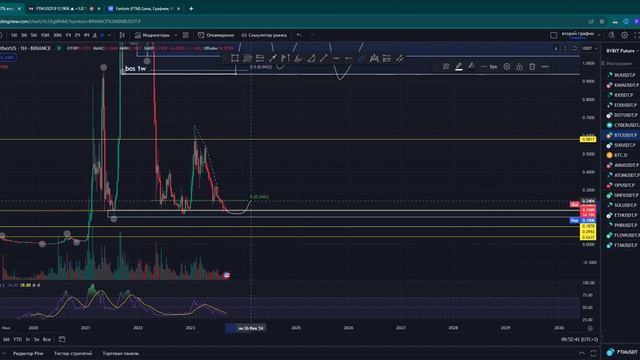
Task: Switch to the FTMUSDT.P browser tab
Action: 64,8
